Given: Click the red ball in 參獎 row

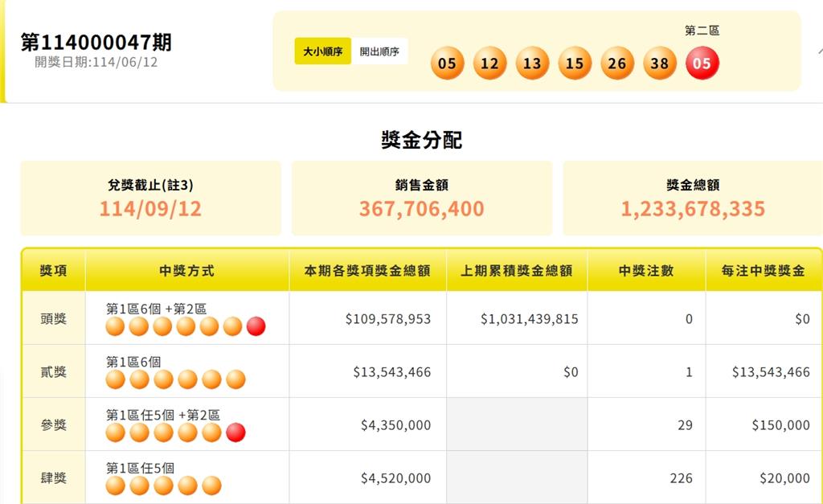Looking at the screenshot, I should 235,432.
